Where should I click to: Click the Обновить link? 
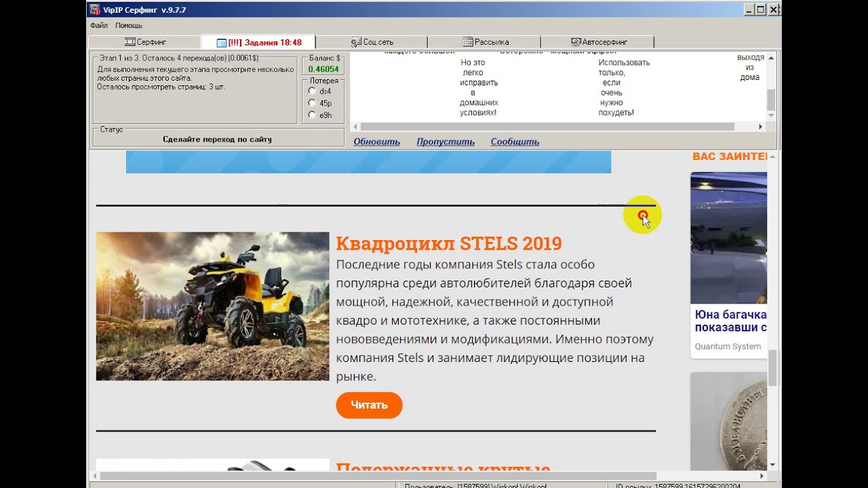pyautogui.click(x=376, y=142)
